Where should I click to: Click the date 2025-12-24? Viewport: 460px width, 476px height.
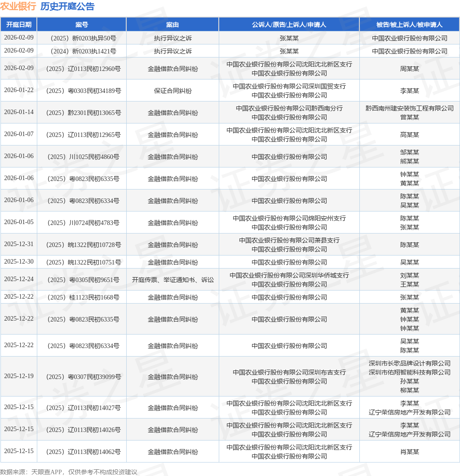(19, 279)
